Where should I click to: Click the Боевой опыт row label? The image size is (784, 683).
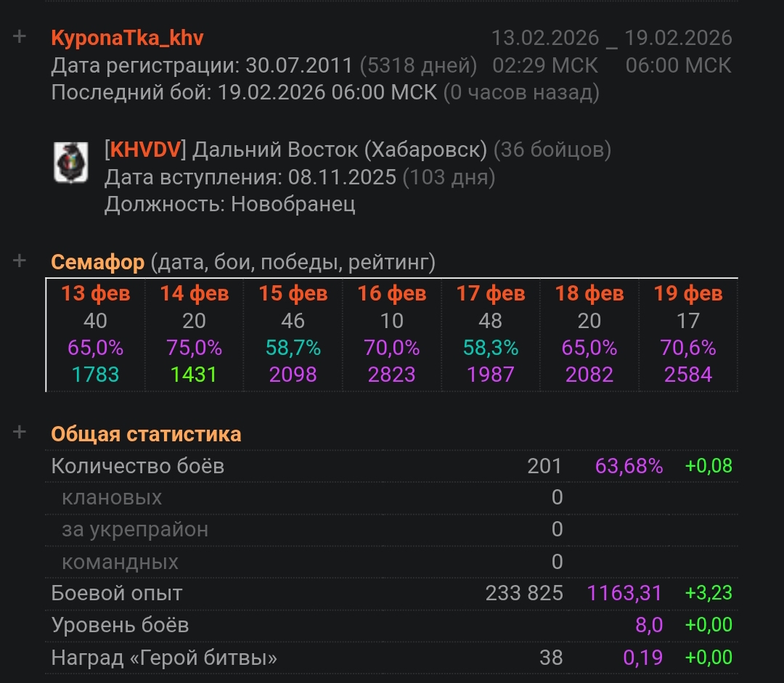[116, 593]
